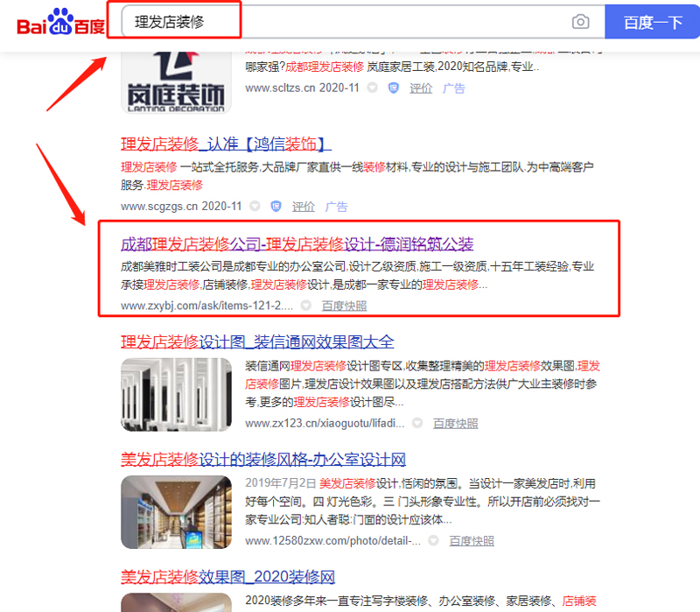Image resolution: width=700 pixels, height=612 pixels.
Task: Open camera image search
Action: click(x=580, y=22)
